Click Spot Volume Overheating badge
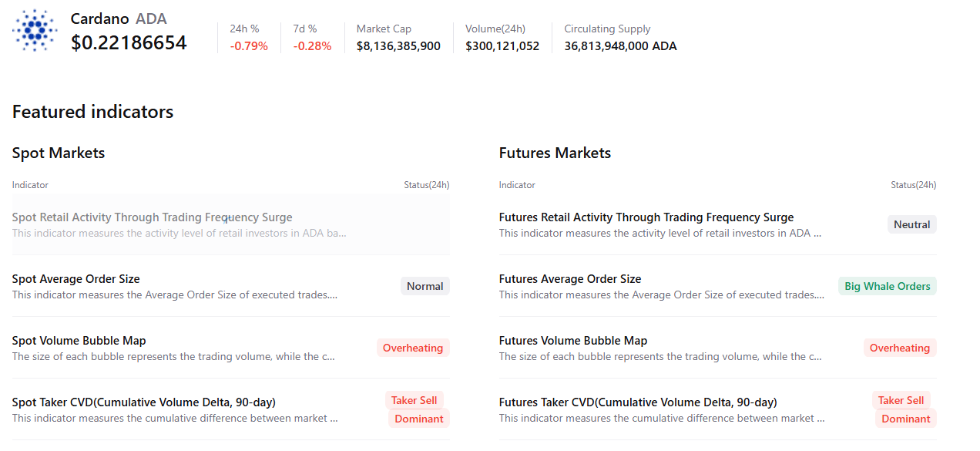This screenshot has height=451, width=980. click(x=413, y=348)
